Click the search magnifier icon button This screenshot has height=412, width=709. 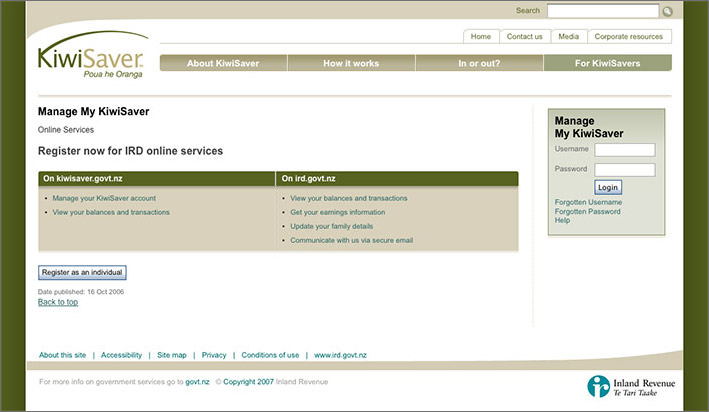[667, 11]
